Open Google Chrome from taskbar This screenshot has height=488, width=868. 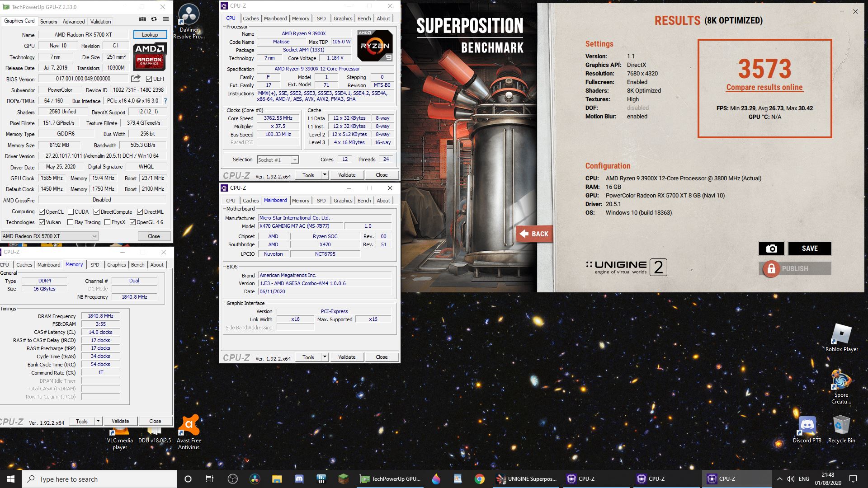(x=480, y=479)
